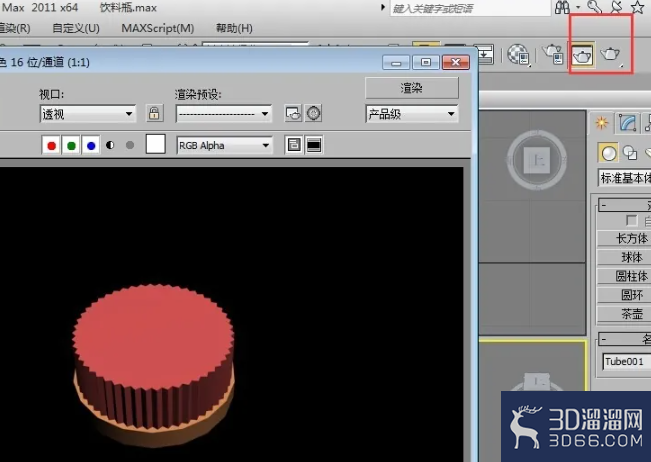Open the 自定义(U) menu
Image resolution: width=651 pixels, height=462 pixels.
tap(76, 28)
